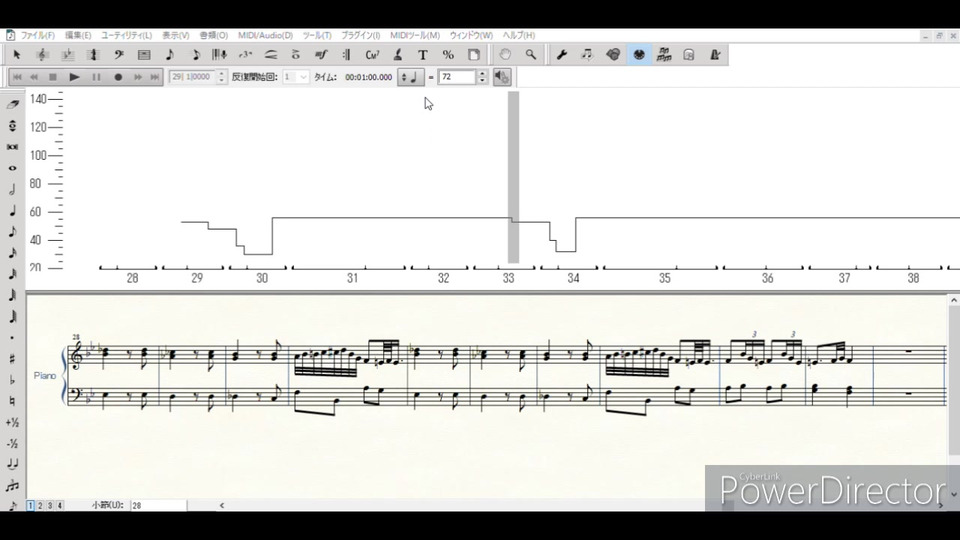Select the Expression mf tool
Viewport: 960px width, 540px height.
321,55
